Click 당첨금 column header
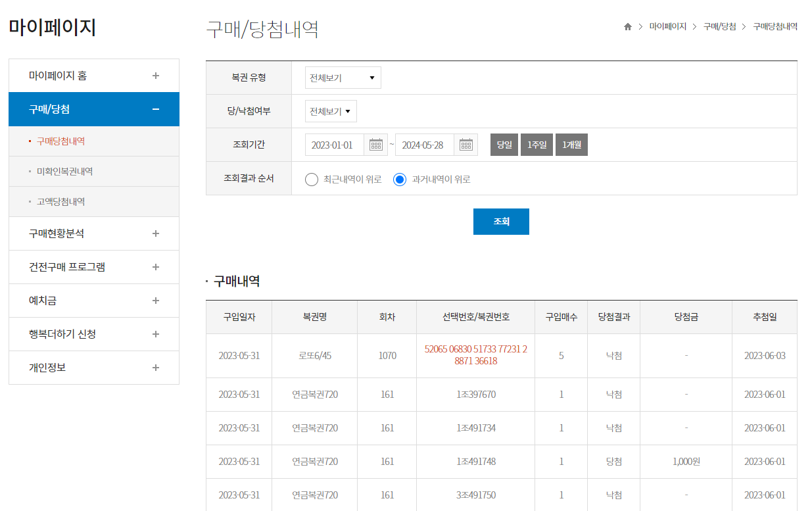812x511 pixels. (686, 317)
